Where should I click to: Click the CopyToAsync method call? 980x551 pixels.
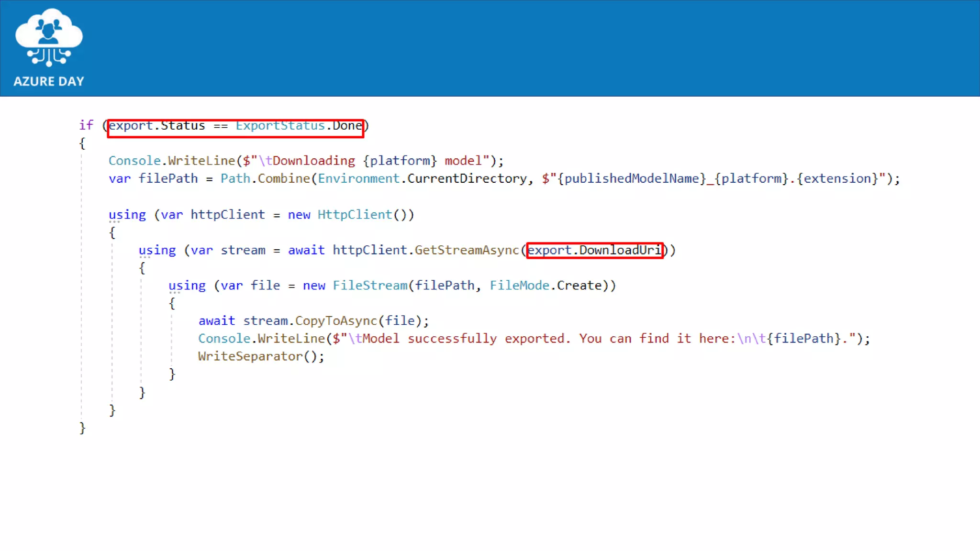click(336, 321)
